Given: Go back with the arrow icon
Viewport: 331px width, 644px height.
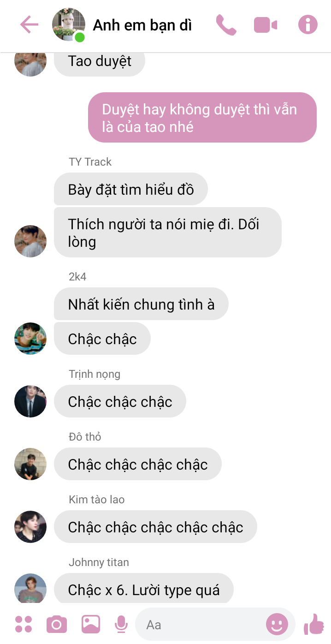Looking at the screenshot, I should click(x=29, y=25).
